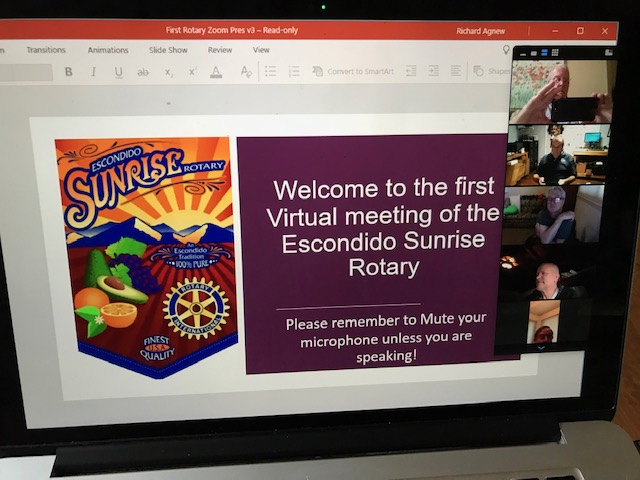
Task: Toggle bold formatting in the ribbon
Action: pos(69,72)
